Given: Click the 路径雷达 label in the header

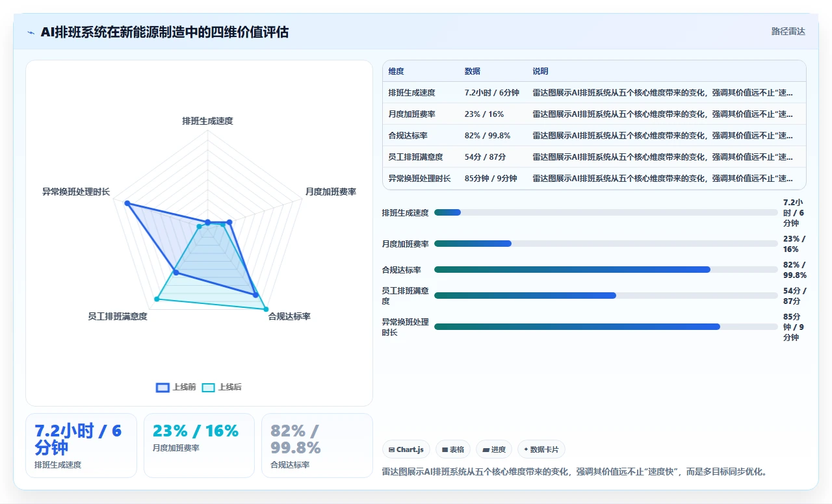Looking at the screenshot, I should click(788, 31).
